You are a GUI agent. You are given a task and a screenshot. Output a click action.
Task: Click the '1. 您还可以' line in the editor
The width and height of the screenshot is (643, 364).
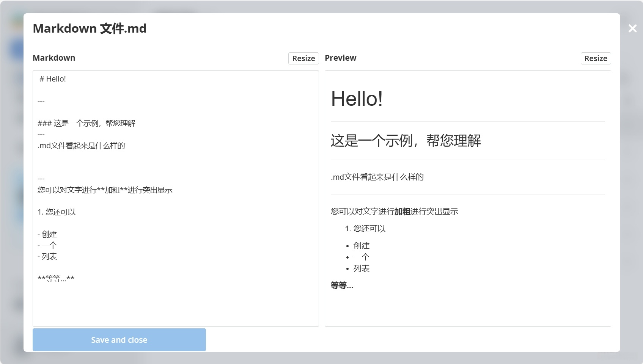pyautogui.click(x=56, y=212)
